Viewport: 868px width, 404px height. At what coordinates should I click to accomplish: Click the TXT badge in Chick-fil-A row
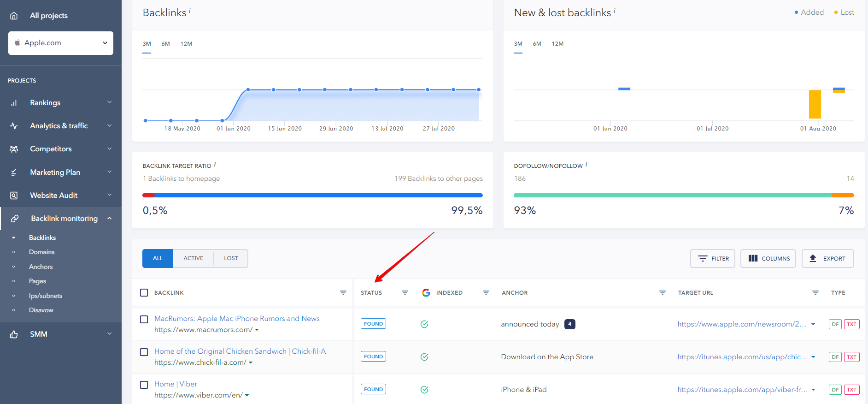[x=852, y=357]
